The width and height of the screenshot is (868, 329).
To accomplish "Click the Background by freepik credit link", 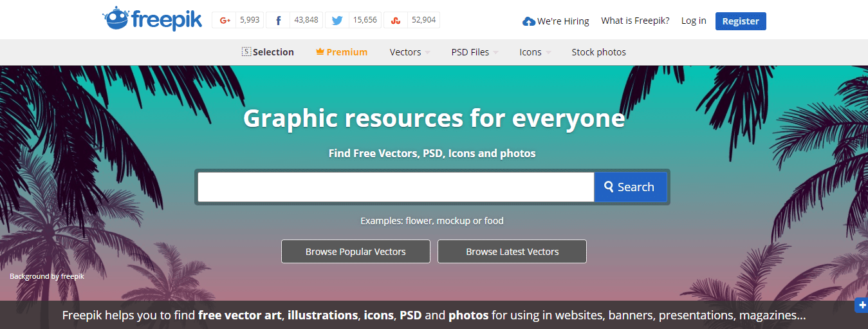I will [x=47, y=276].
